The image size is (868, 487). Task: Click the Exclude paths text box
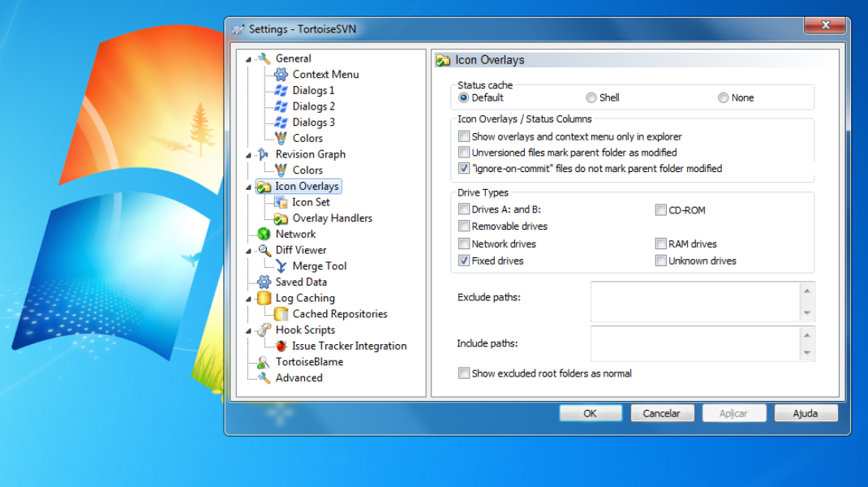[x=695, y=301]
